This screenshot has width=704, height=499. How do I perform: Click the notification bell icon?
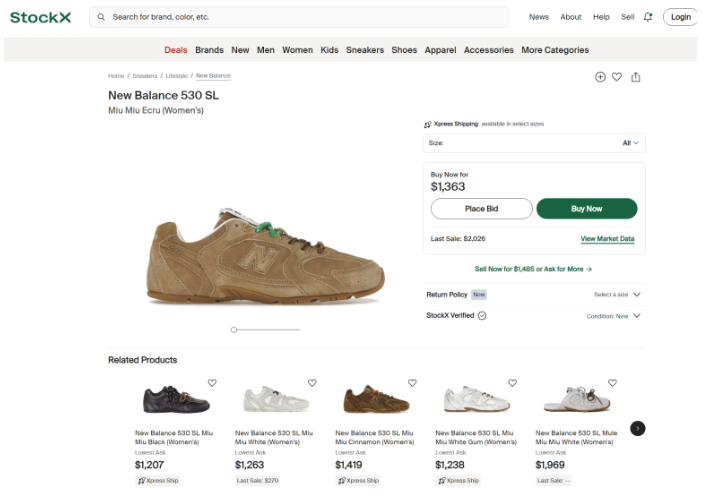pyautogui.click(x=648, y=17)
